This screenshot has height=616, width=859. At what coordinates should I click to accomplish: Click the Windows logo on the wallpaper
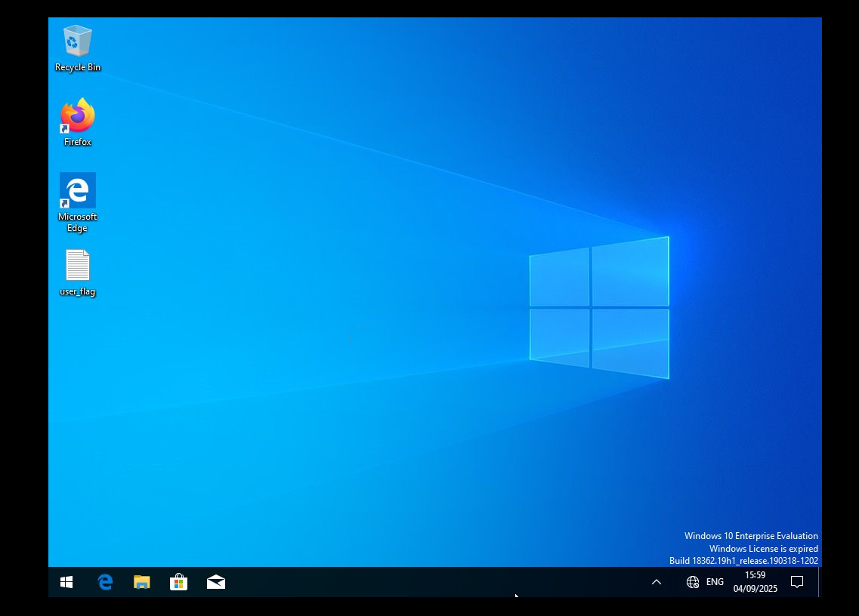point(599,308)
